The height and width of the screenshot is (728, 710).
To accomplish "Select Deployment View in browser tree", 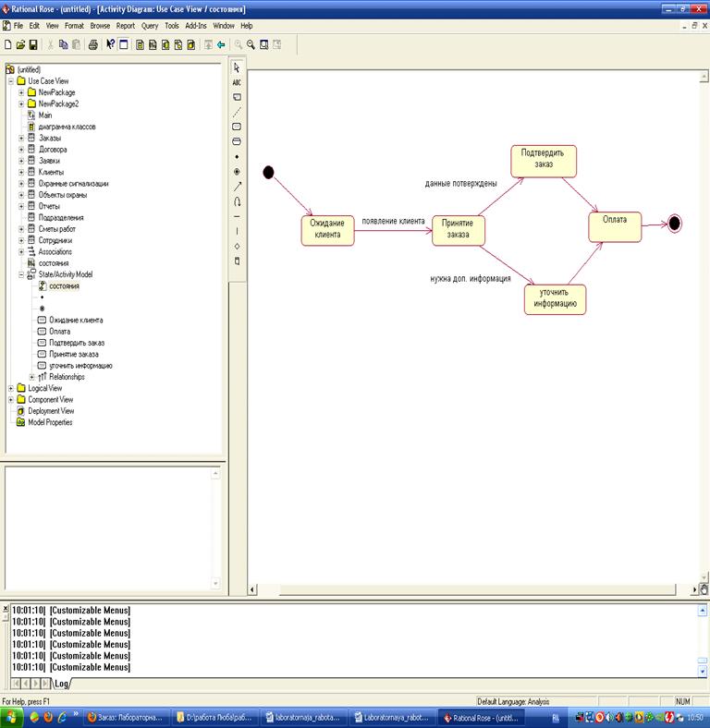I will [x=51, y=411].
